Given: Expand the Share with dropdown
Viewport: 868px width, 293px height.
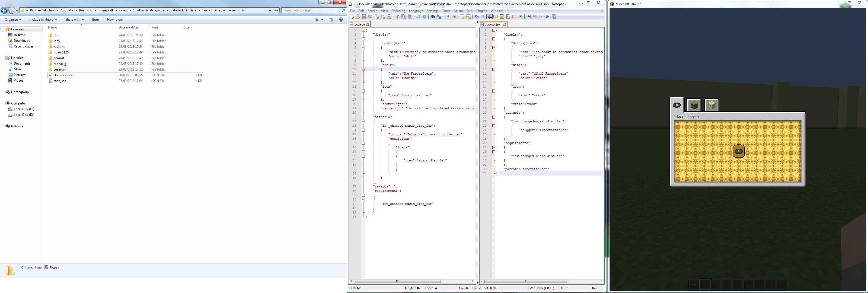Looking at the screenshot, I should click(75, 20).
